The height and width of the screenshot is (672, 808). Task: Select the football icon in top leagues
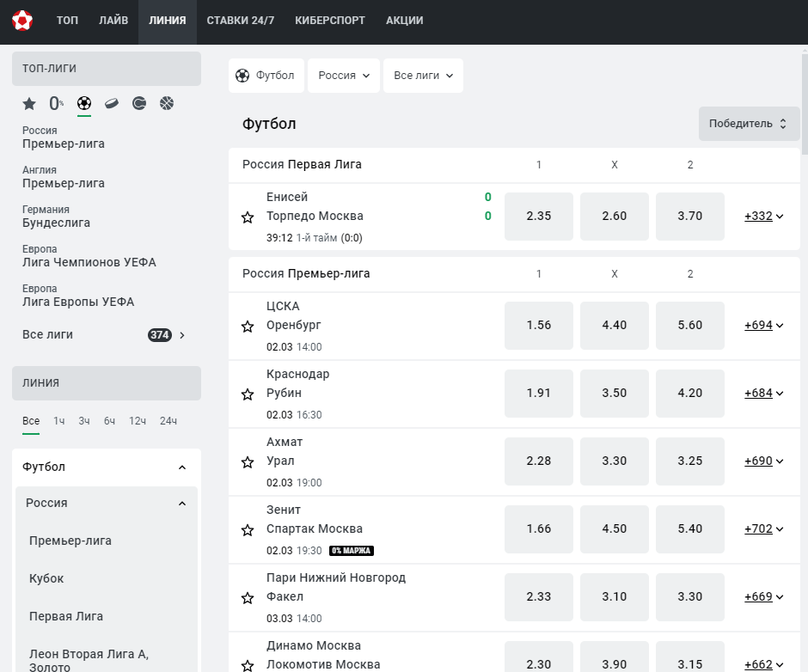[x=84, y=103]
